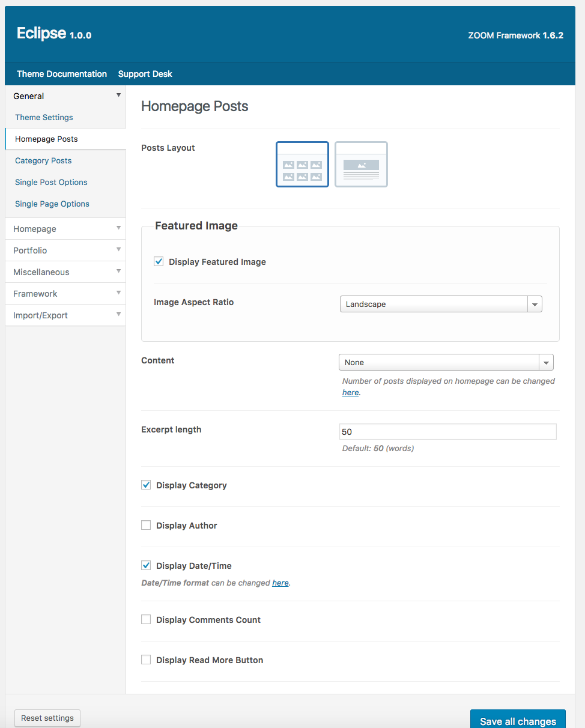
Task: Disable the Display Category checkbox
Action: point(146,485)
